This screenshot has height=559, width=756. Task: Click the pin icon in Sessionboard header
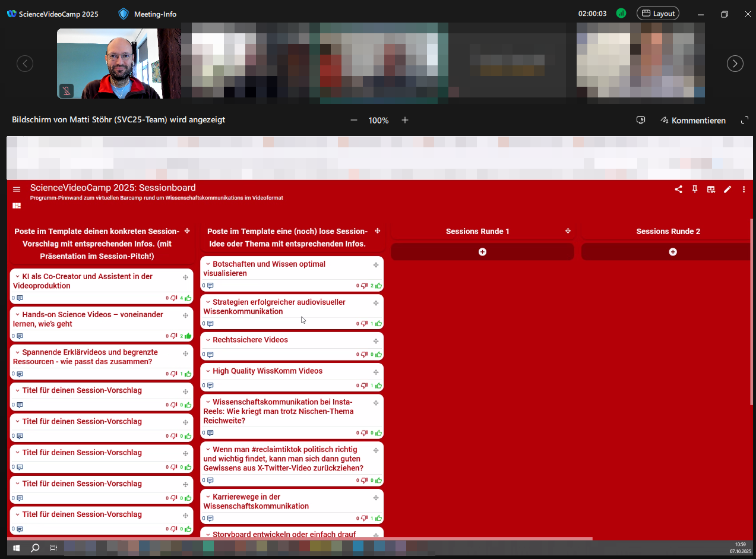695,190
